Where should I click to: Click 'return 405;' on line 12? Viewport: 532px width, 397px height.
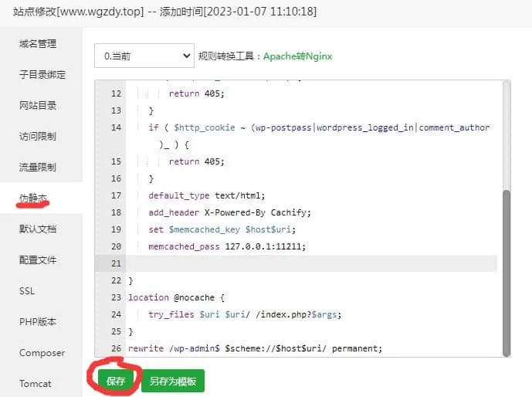point(197,93)
